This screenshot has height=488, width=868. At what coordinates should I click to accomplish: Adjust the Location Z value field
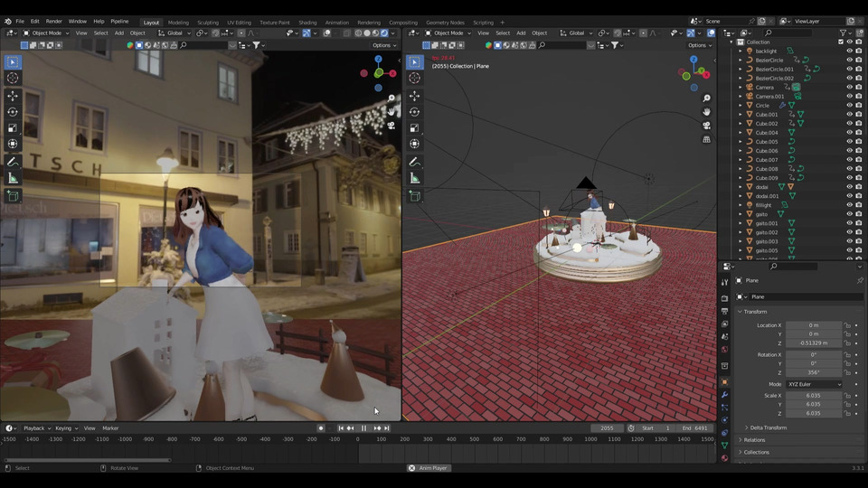point(813,343)
